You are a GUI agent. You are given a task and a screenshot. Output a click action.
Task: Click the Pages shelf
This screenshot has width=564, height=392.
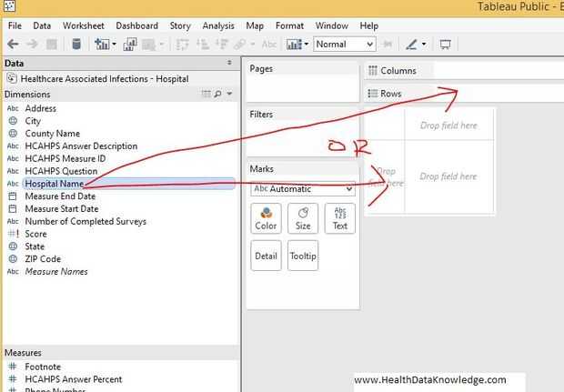click(x=303, y=82)
